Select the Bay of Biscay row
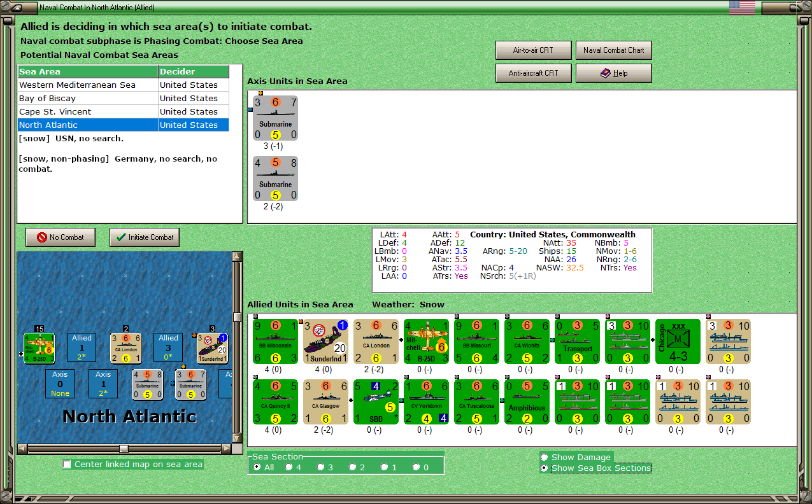 pyautogui.click(x=123, y=99)
